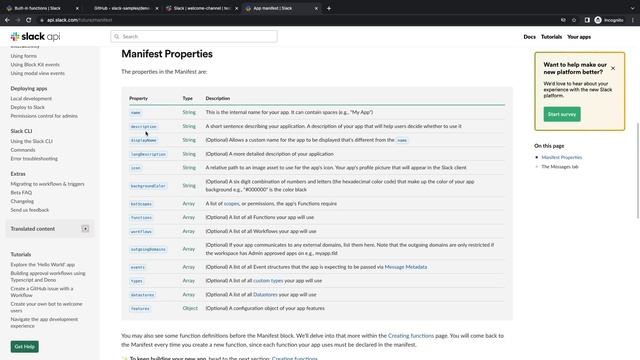Click the displayName property code tag
Screen dimensions: 640x360
pos(143,140)
